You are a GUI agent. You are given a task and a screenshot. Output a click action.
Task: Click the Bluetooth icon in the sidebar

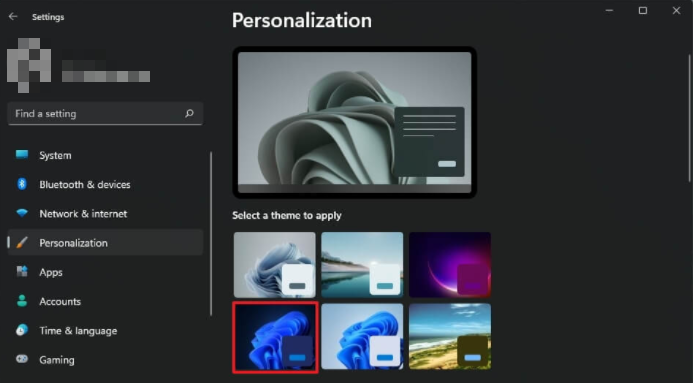pyautogui.click(x=22, y=184)
